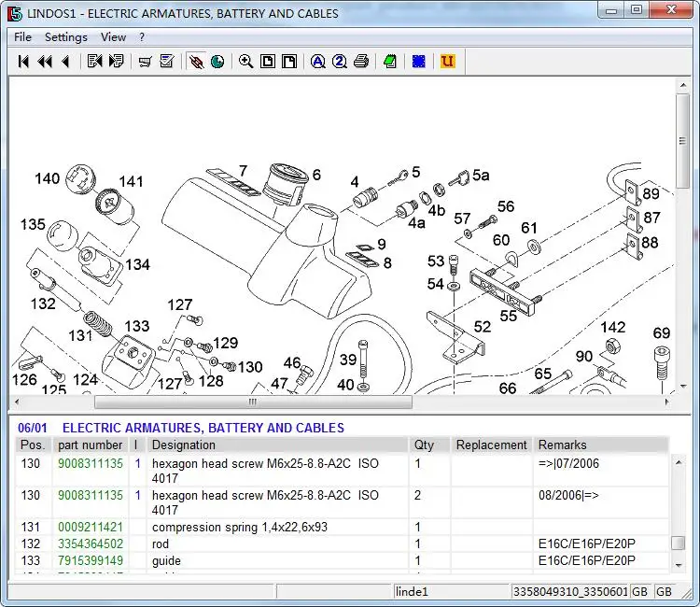This screenshot has width=700, height=607.
Task: Toggle the pressed red pointer tool button
Action: point(196,62)
